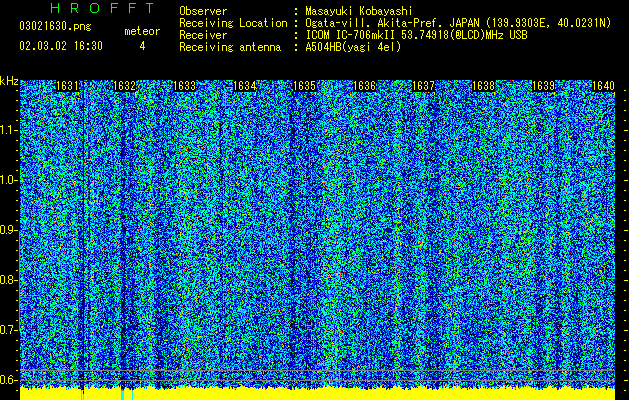Click the Receiving antenna label
Screen dimensions: 629x400
click(230, 47)
